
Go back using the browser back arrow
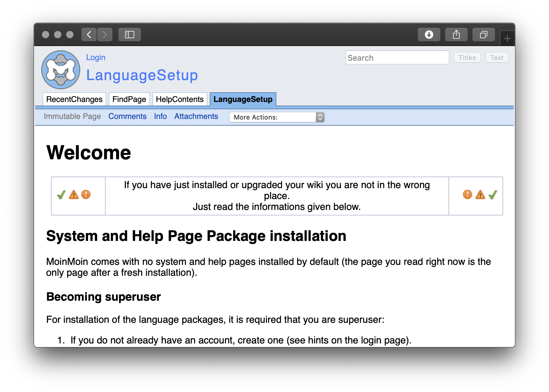(89, 35)
